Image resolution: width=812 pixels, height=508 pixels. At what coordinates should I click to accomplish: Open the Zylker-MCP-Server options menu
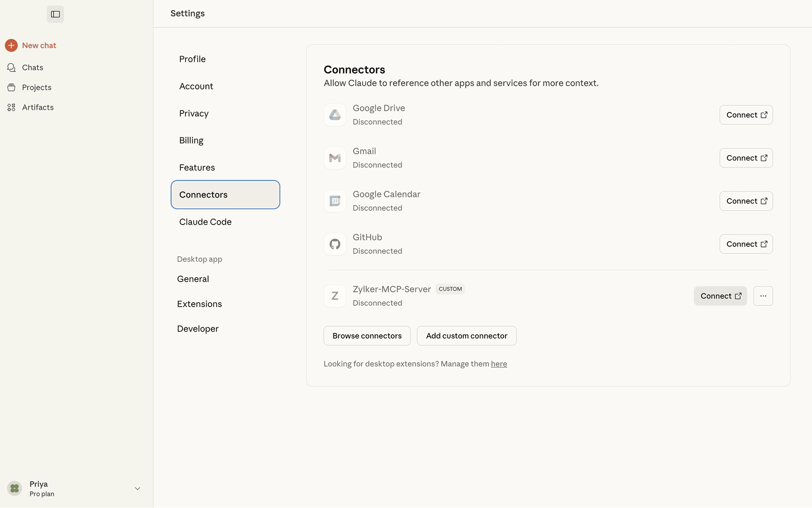pyautogui.click(x=763, y=296)
